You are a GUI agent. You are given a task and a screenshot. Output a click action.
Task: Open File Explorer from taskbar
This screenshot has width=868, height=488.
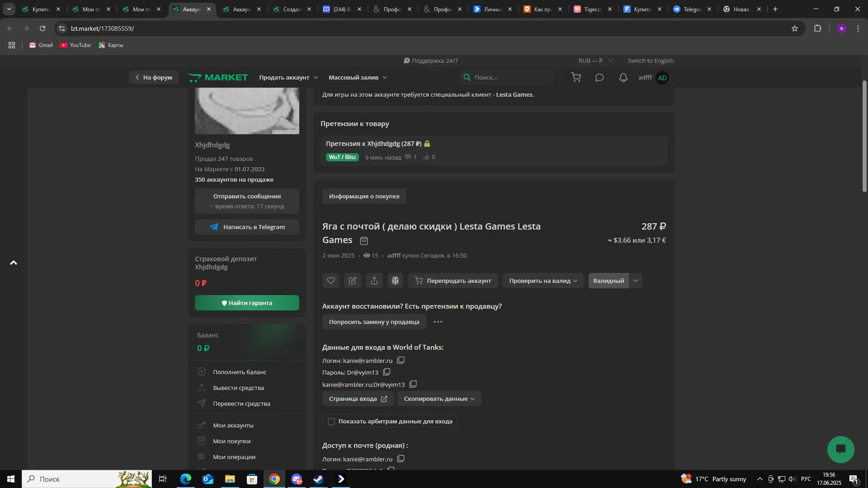pyautogui.click(x=230, y=479)
